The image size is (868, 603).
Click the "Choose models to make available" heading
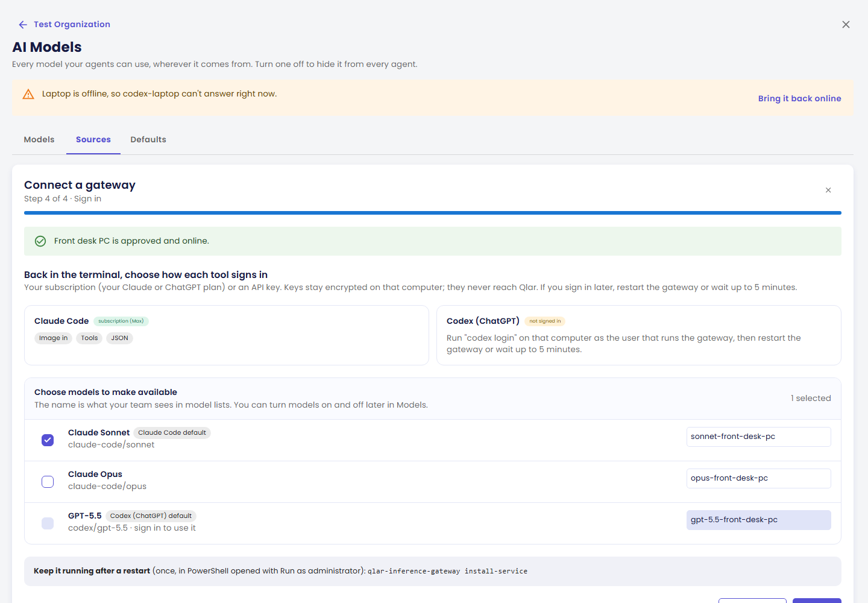coord(105,392)
